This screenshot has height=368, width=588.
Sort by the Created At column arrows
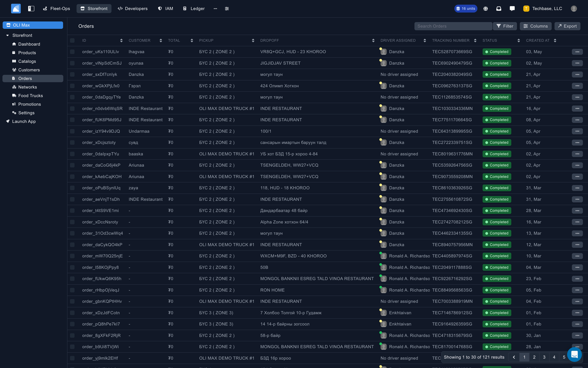click(x=555, y=40)
